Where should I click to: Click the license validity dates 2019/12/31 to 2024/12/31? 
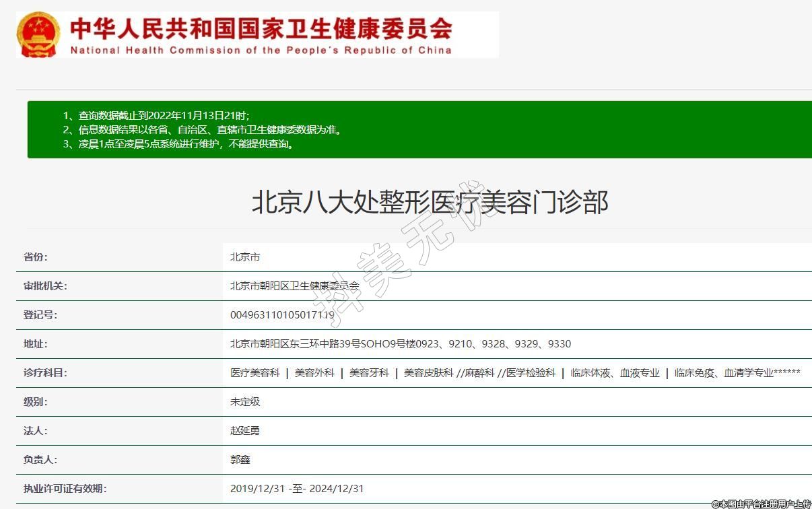[x=297, y=489]
